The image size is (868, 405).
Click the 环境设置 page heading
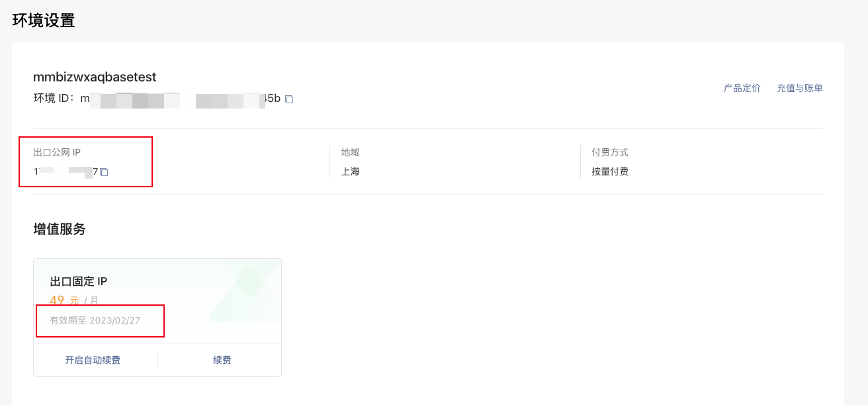tap(44, 21)
